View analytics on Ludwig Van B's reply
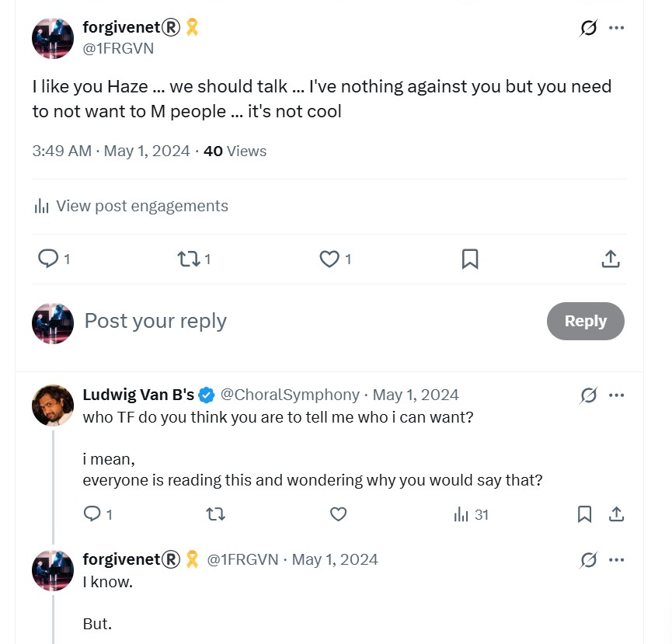The height and width of the screenshot is (644, 672). pyautogui.click(x=471, y=514)
